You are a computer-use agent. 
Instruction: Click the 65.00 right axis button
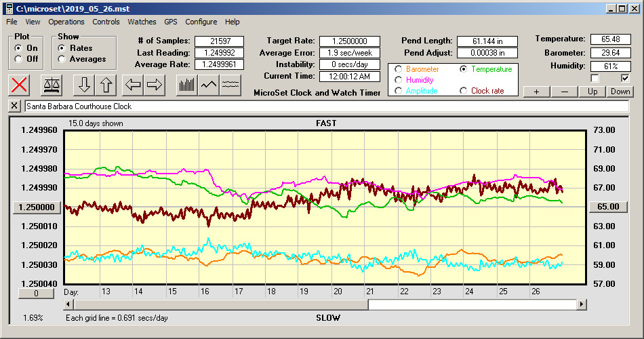pyautogui.click(x=608, y=207)
